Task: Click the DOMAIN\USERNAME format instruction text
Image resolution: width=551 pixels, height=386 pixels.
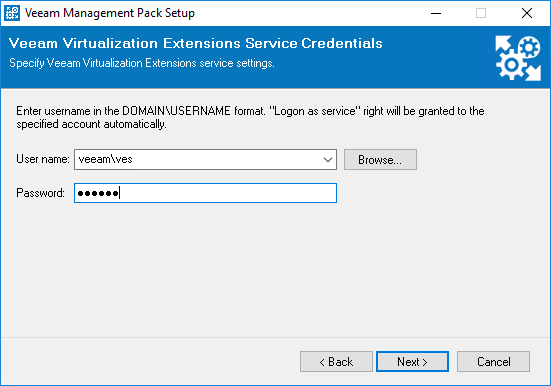Action: (x=250, y=117)
